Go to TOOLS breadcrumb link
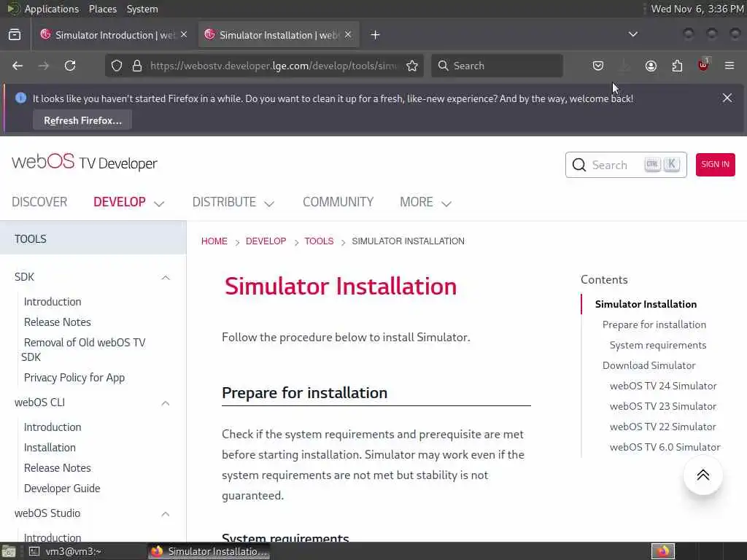Image resolution: width=747 pixels, height=560 pixels. pos(319,241)
